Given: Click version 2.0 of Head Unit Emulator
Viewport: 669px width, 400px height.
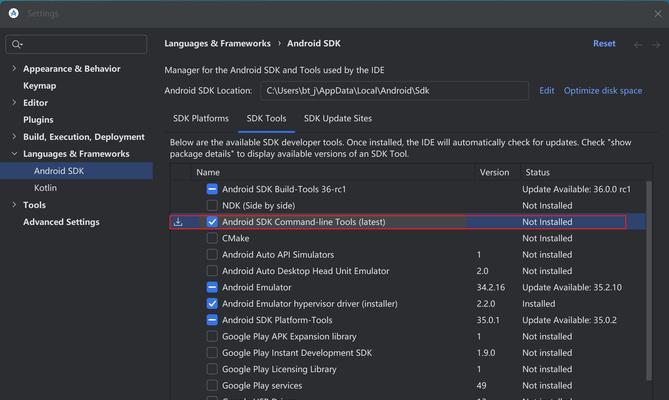Looking at the screenshot, I should point(482,271).
